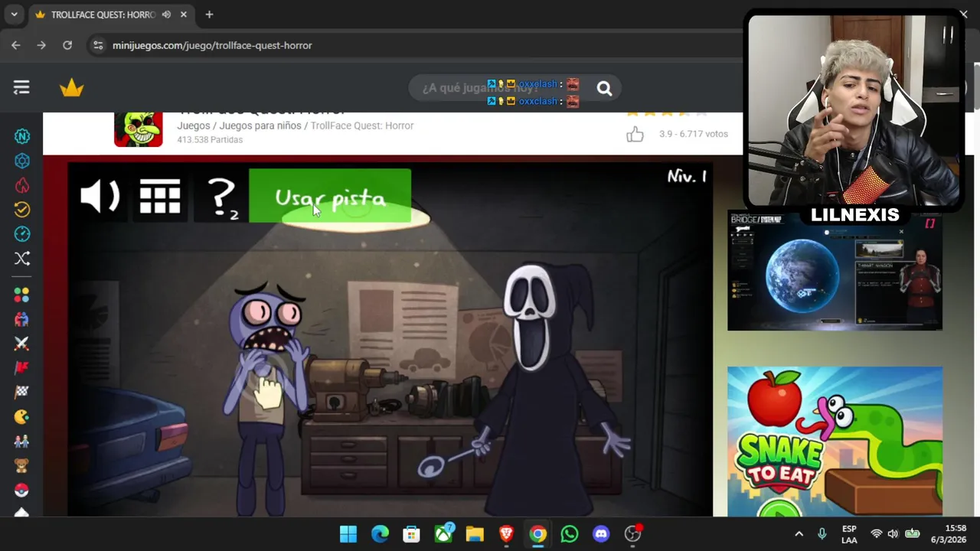Open the tab search dropdown arrow

(14, 15)
